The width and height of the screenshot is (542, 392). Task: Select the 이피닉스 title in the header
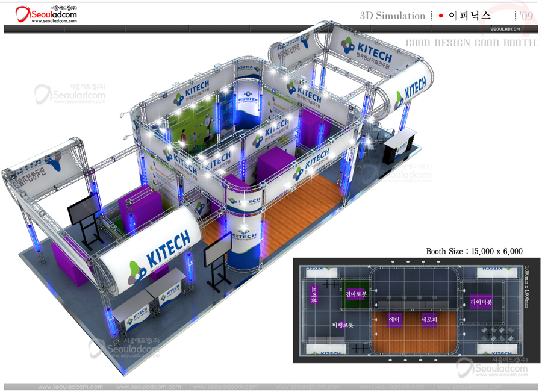pos(470,16)
